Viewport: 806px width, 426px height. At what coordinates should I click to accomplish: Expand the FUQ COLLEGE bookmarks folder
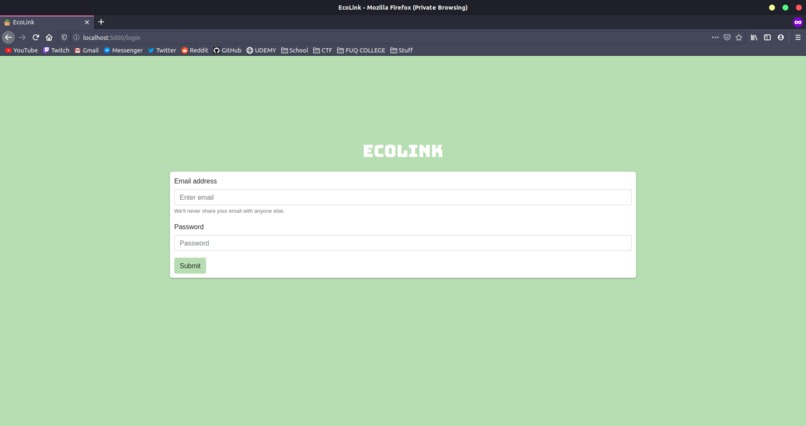click(x=361, y=50)
